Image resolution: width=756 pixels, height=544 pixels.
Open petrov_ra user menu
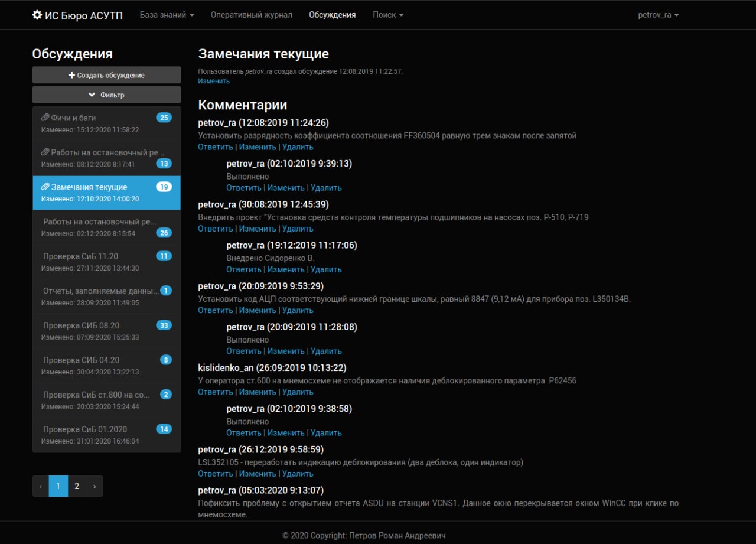pyautogui.click(x=658, y=15)
